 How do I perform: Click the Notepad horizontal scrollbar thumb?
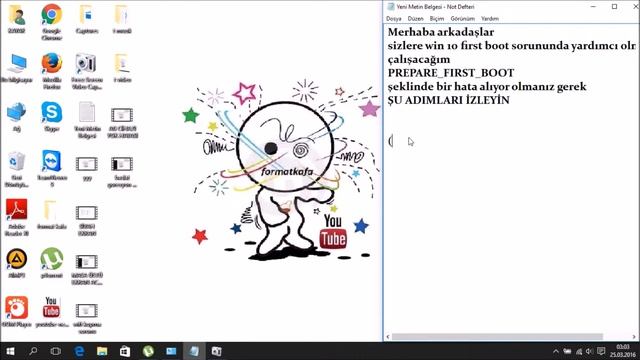point(497,337)
